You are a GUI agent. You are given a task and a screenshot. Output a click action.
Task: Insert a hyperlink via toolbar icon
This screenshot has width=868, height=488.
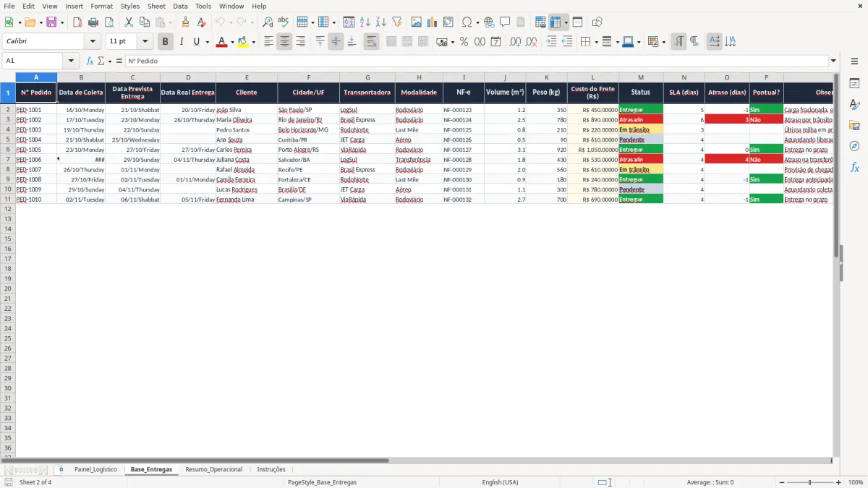[489, 22]
